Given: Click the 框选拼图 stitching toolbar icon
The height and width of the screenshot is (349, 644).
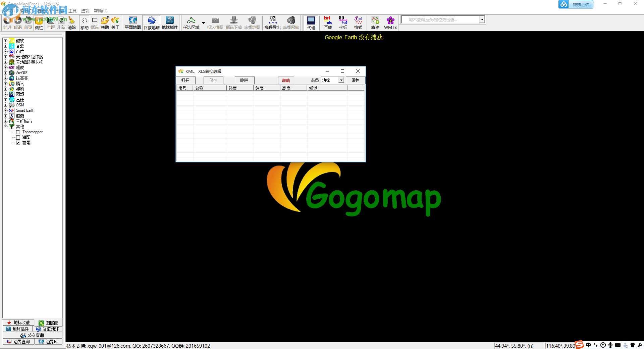Looking at the screenshot, I should pyautogui.click(x=215, y=23).
